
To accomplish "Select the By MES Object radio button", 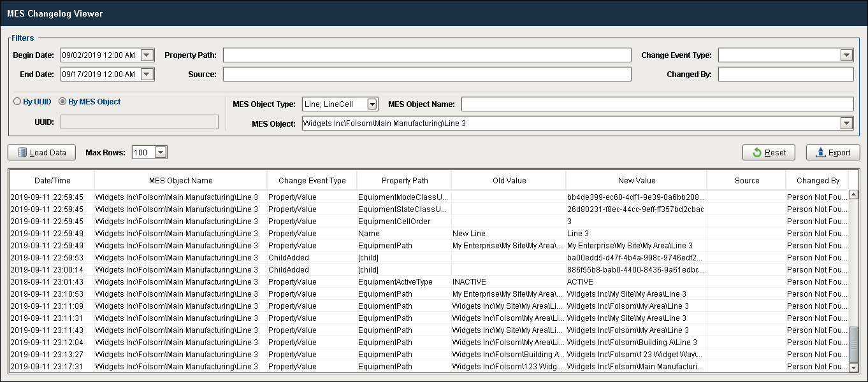I will (62, 102).
